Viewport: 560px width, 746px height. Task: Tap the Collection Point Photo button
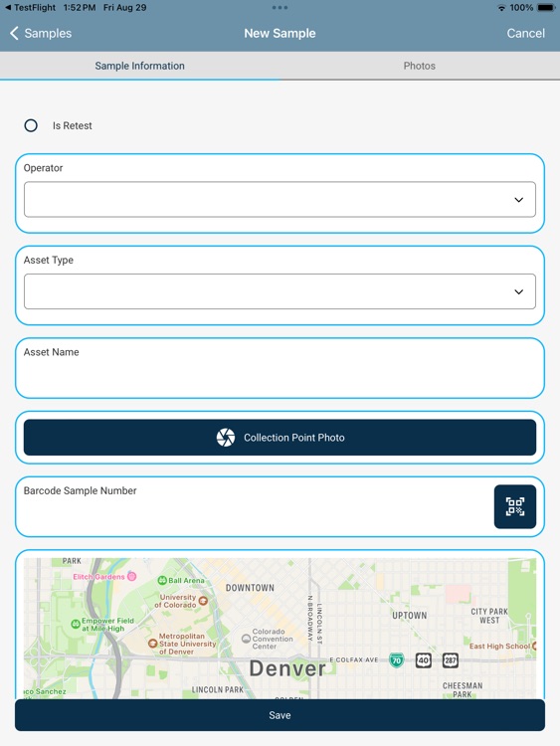[280, 438]
